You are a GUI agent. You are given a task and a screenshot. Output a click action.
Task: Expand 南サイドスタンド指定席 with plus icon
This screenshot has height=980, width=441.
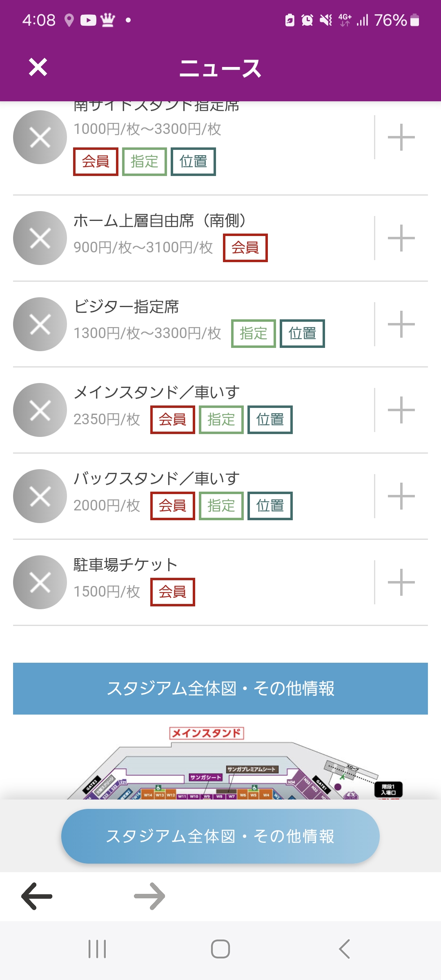[401, 137]
